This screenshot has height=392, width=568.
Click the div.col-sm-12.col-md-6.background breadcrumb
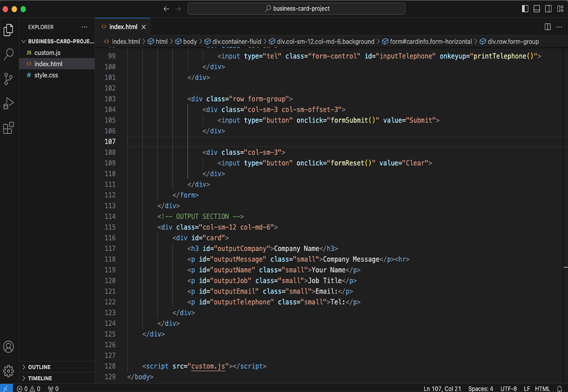pos(321,41)
